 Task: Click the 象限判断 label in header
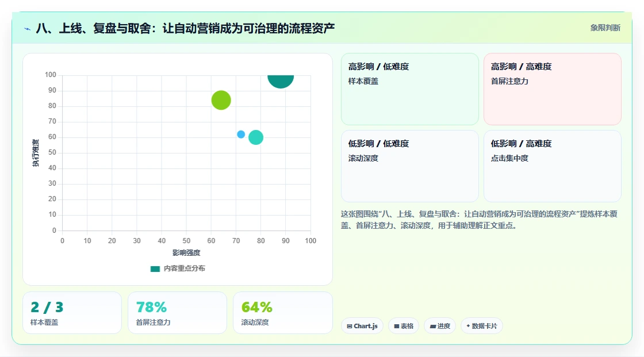[605, 28]
